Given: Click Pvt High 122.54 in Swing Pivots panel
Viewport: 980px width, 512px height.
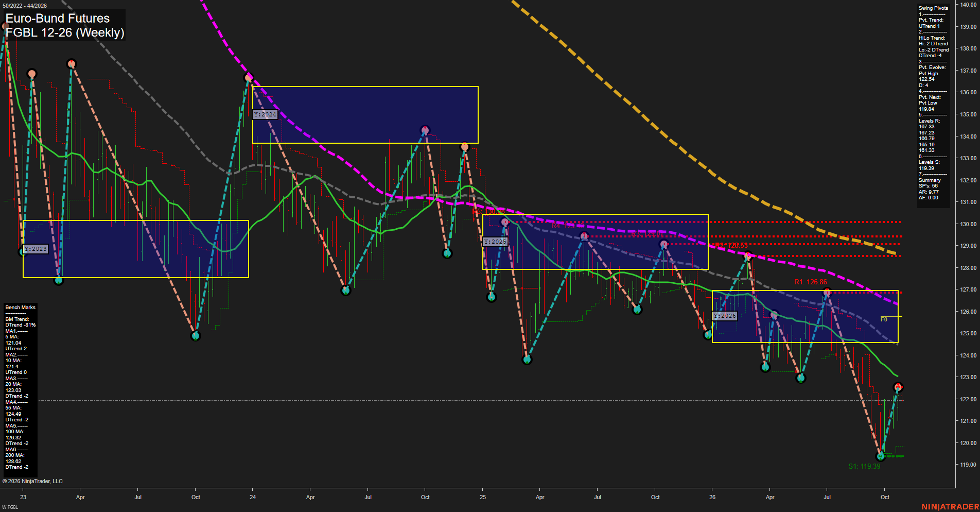Looking at the screenshot, I should 929,76.
